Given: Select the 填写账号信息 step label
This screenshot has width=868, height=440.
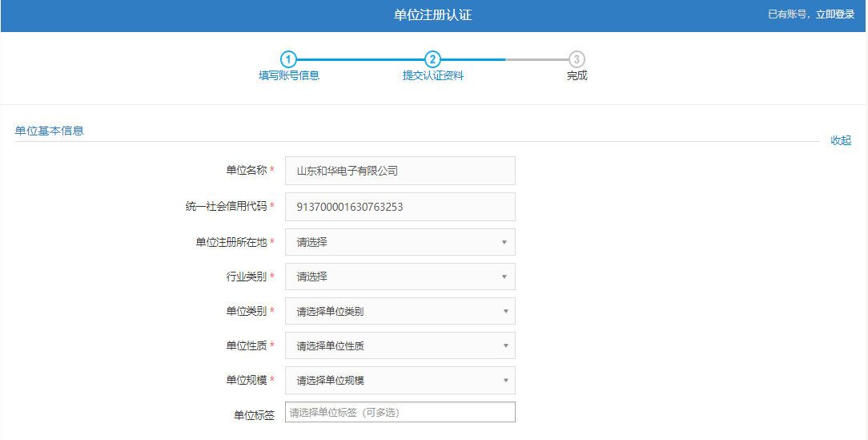Looking at the screenshot, I should [x=289, y=76].
